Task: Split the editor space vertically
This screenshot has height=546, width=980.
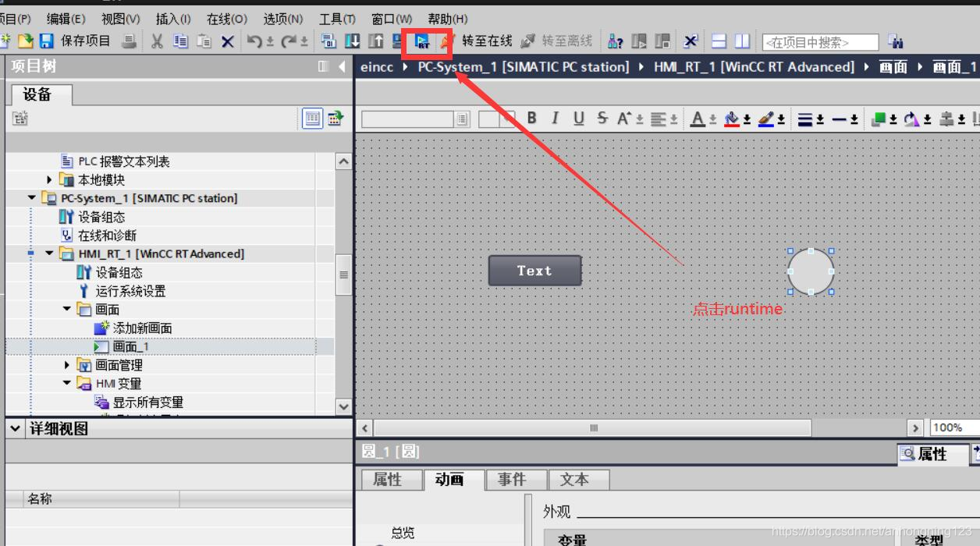Action: [742, 41]
